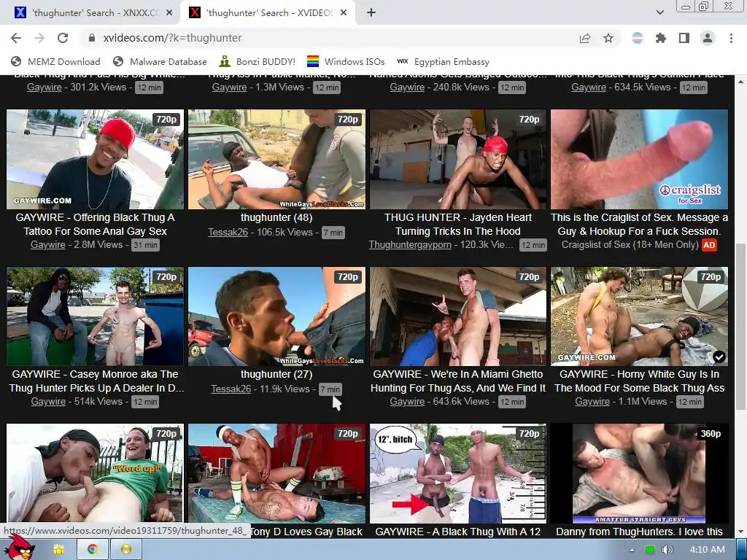Click the scrollbar up arrow

[x=740, y=82]
